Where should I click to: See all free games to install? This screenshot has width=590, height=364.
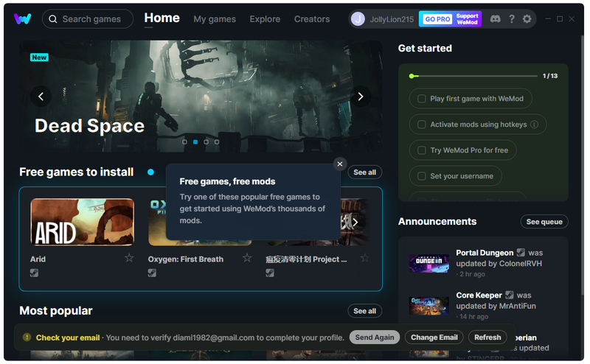364,172
